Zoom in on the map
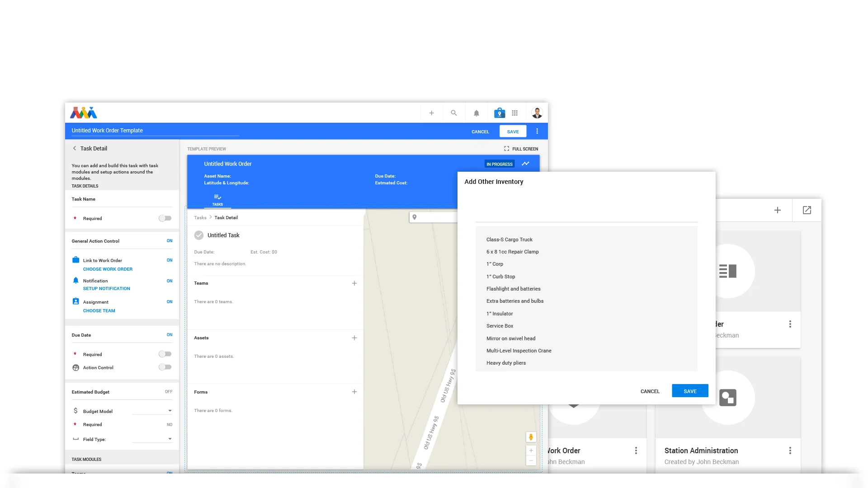868x488 pixels. click(x=531, y=450)
